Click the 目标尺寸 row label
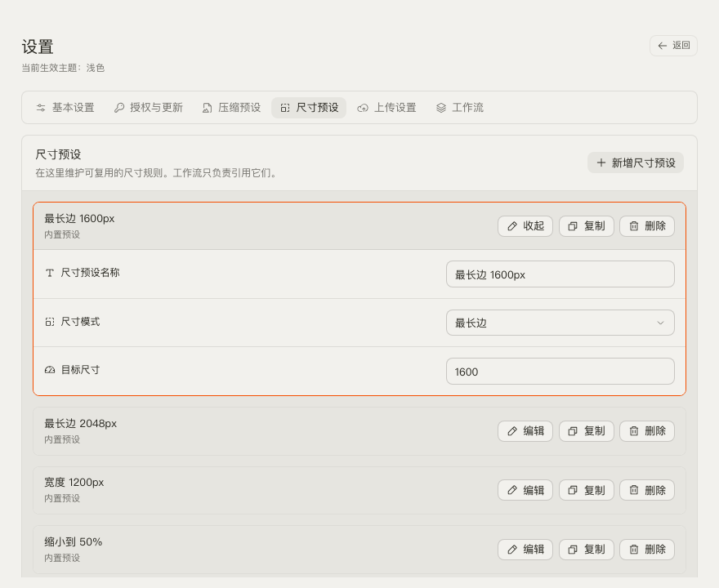The image size is (719, 588). coord(80,370)
